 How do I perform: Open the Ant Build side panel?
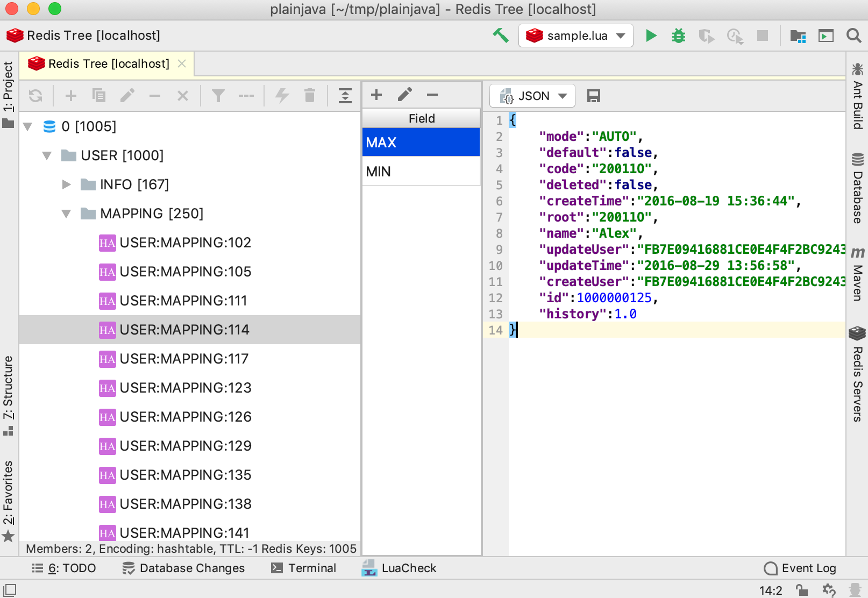(857, 96)
